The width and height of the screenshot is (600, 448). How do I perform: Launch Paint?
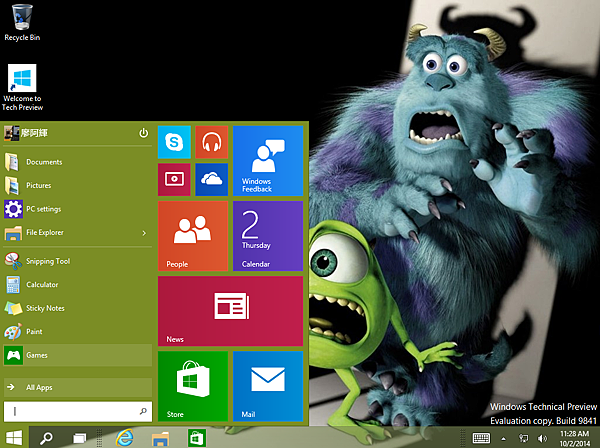[78, 332]
